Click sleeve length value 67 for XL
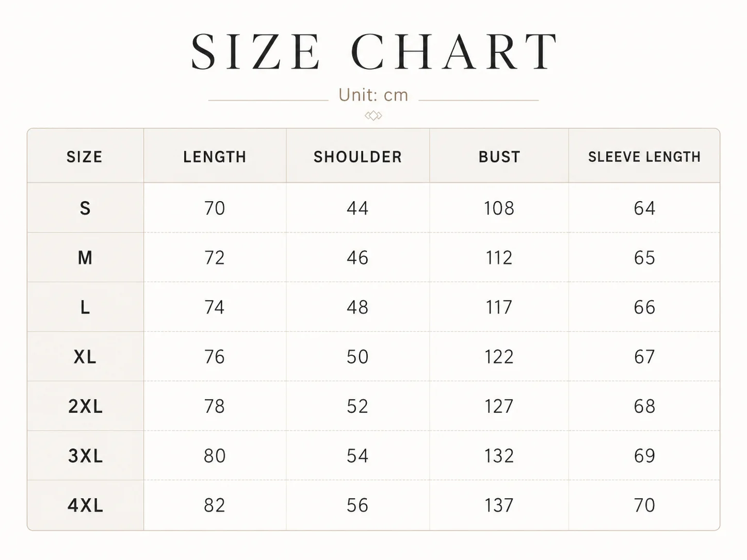Image resolution: width=747 pixels, height=560 pixels. coord(644,357)
